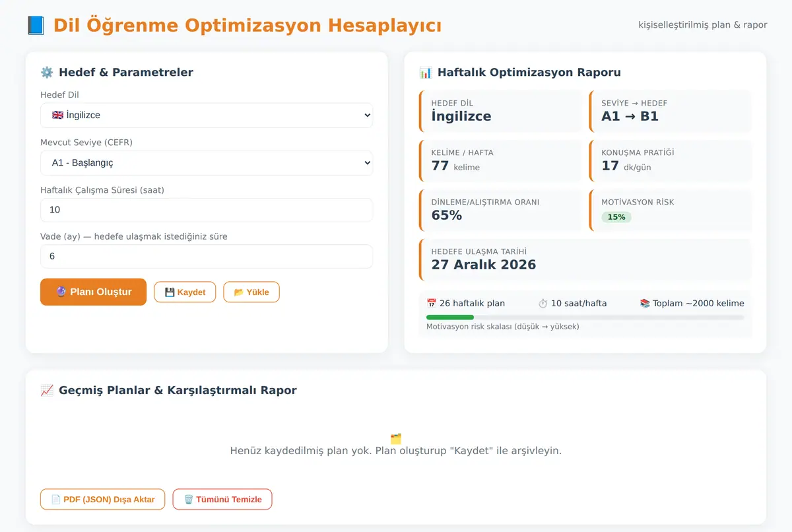Click the '26 haftalık plan' text

click(x=473, y=304)
